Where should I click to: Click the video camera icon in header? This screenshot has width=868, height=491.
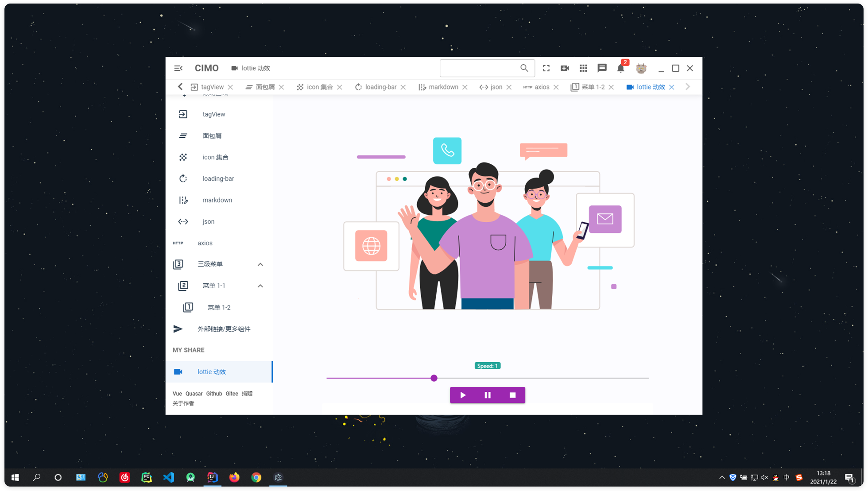tap(565, 68)
